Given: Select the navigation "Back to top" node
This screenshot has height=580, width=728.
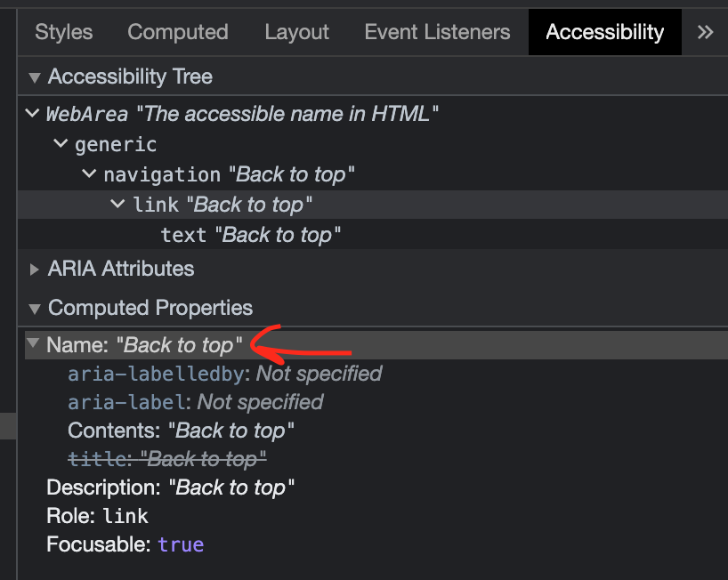Looking at the screenshot, I should click(230, 174).
